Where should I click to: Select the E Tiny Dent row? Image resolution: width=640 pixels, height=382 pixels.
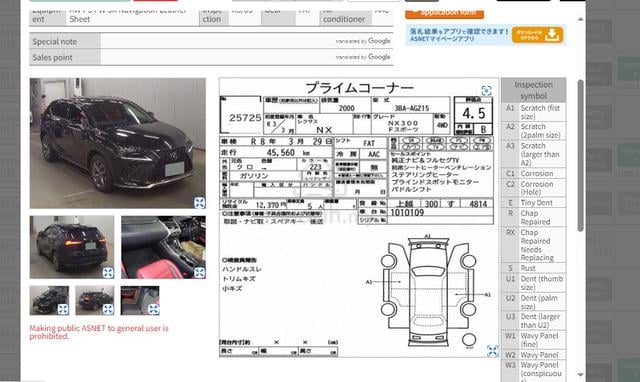(533, 202)
